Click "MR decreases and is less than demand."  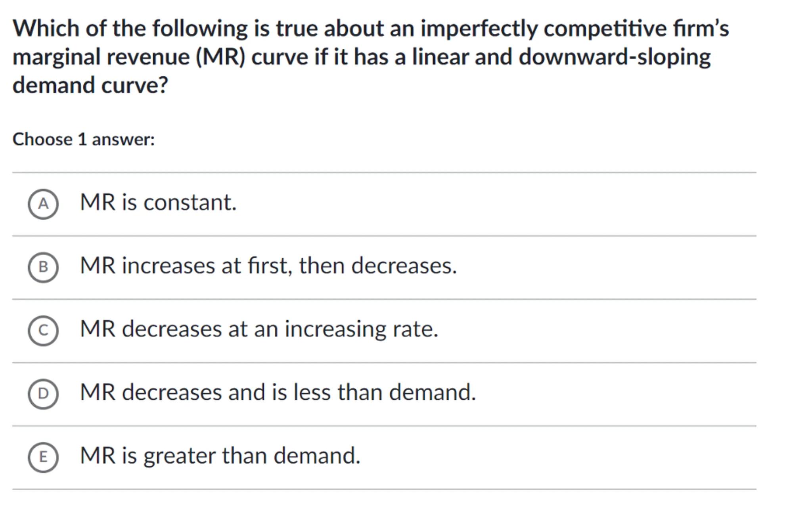coord(278,392)
